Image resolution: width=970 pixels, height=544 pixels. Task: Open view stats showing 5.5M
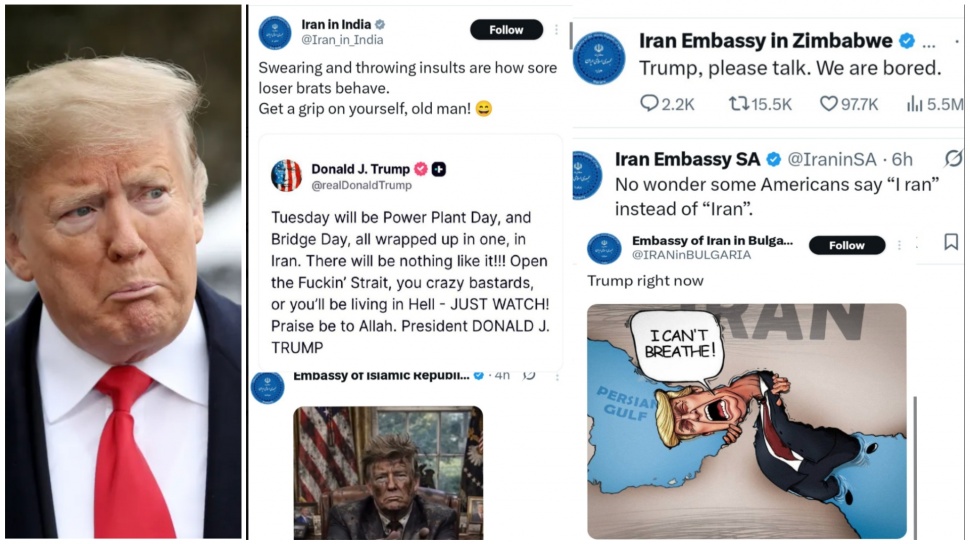coord(915,103)
